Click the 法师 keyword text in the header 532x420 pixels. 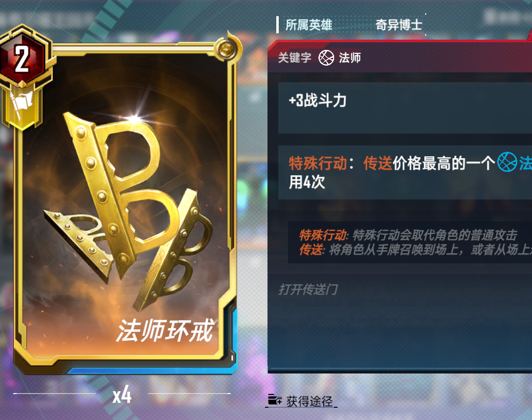pos(349,58)
